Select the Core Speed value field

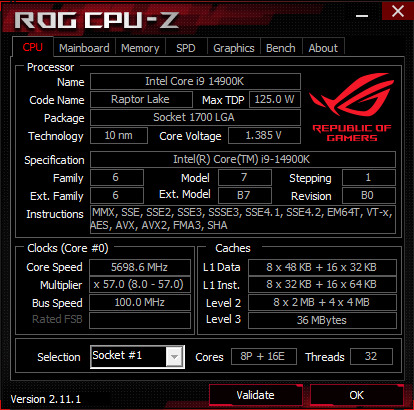click(x=140, y=267)
